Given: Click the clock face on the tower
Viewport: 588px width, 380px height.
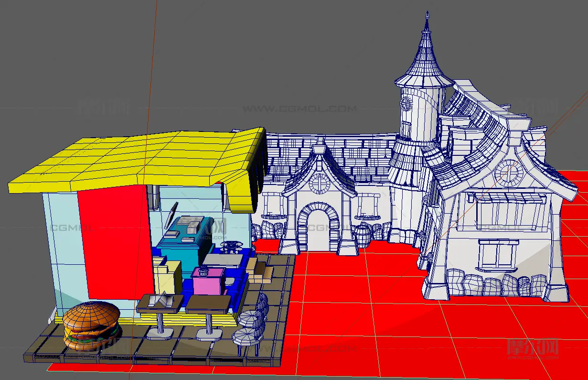Looking at the screenshot, I should coord(406,103).
